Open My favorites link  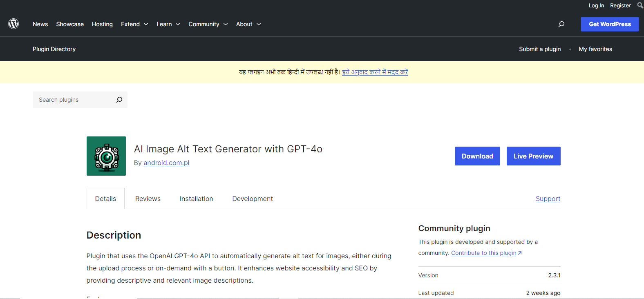tap(595, 49)
